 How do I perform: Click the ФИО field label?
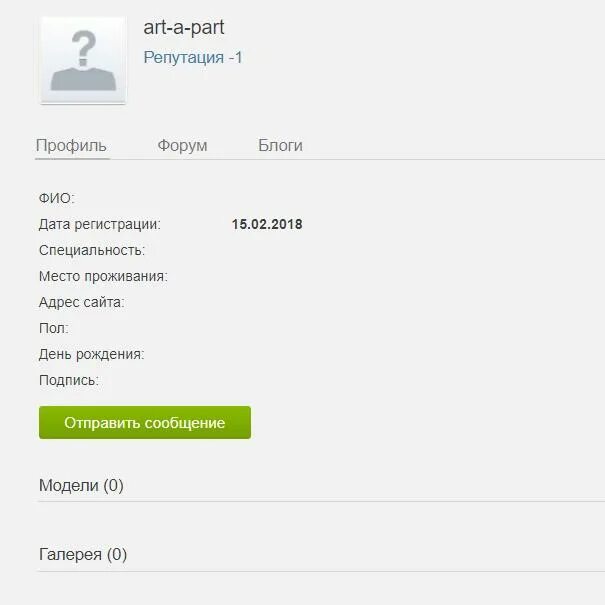[57, 198]
